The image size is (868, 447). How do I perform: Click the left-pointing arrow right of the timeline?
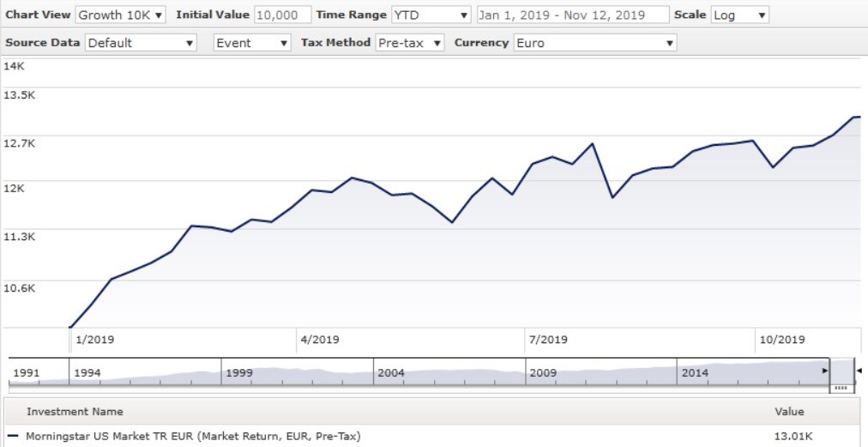point(860,371)
